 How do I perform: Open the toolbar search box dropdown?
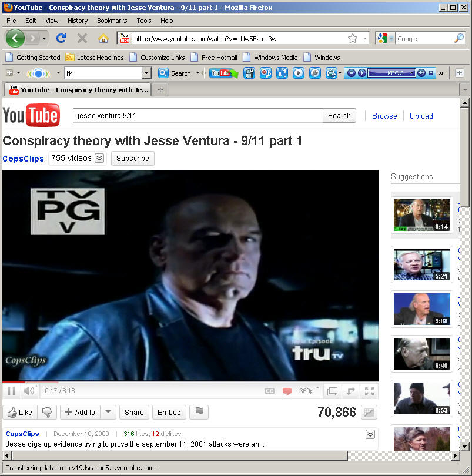point(147,73)
